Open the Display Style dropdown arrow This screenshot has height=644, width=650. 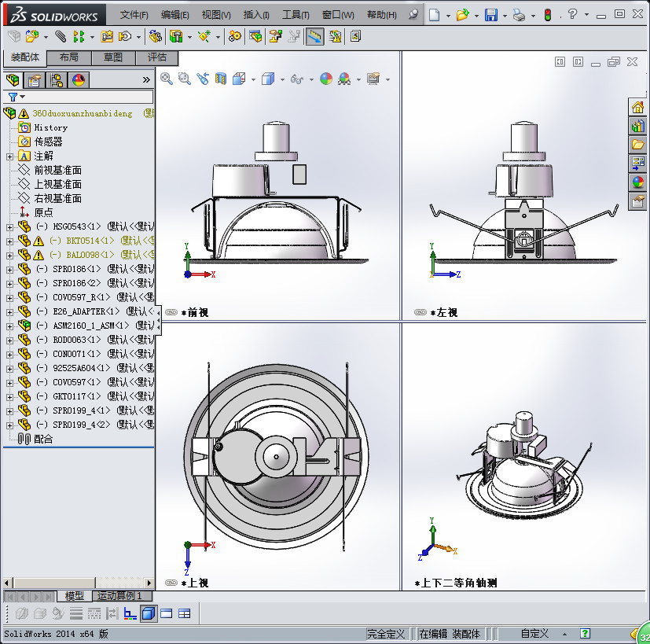282,79
